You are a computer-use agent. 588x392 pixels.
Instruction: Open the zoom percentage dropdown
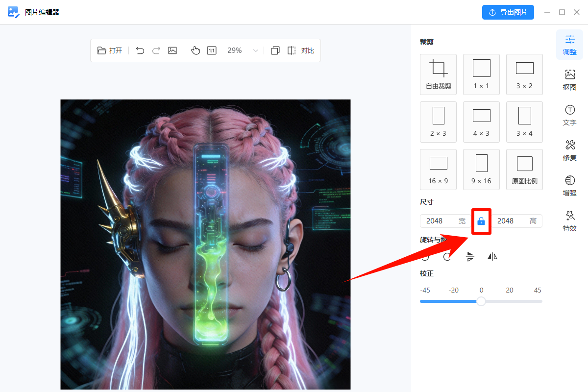click(255, 50)
